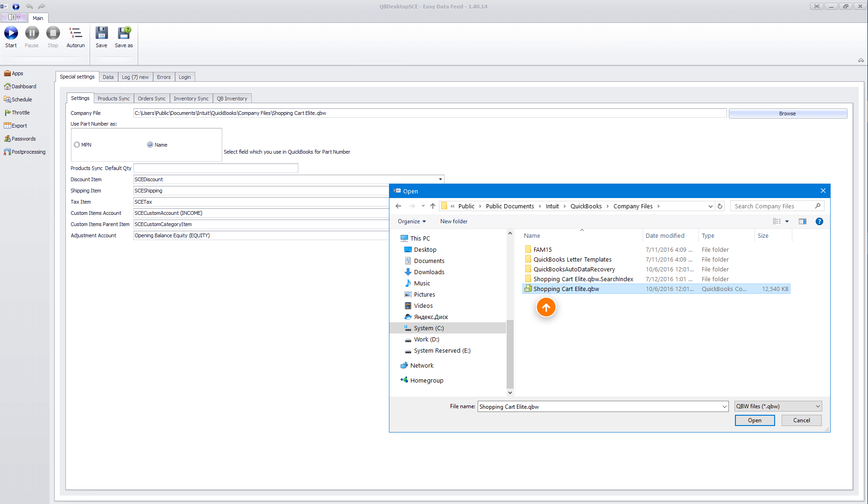This screenshot has height=504, width=868.
Task: Click the Pause icon in ribbon
Action: (32, 33)
